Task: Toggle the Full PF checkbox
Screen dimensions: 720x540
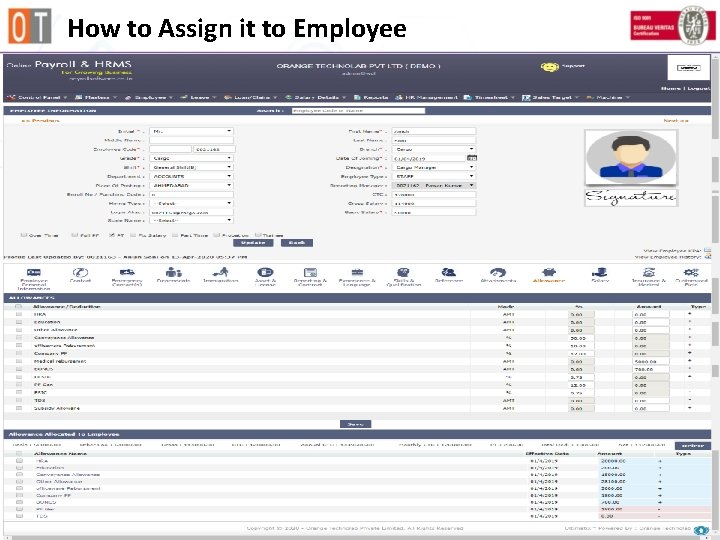Action: (75, 235)
